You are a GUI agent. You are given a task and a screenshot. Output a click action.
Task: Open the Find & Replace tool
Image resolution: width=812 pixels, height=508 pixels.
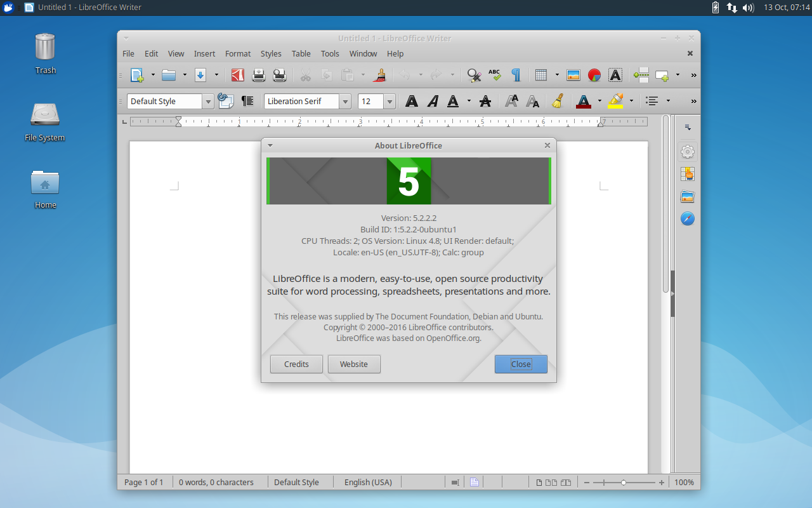point(472,75)
